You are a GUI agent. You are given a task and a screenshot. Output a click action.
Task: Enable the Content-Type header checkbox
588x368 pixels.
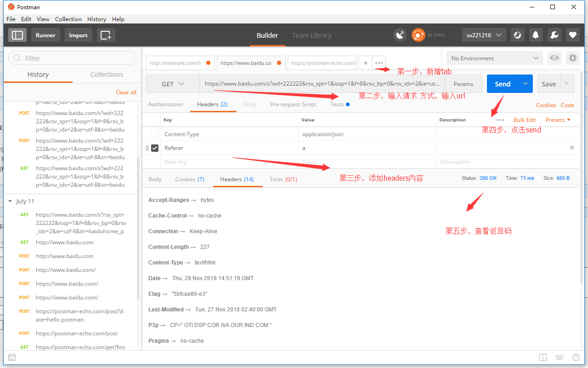(155, 134)
